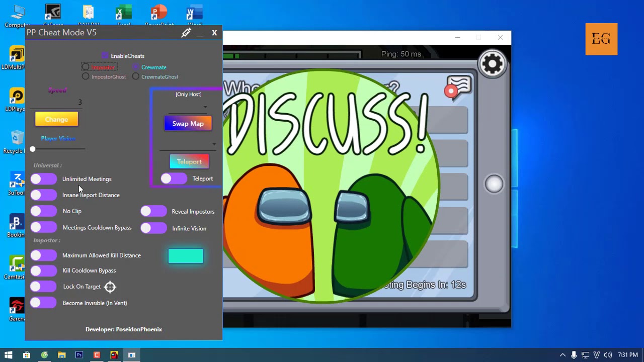
Task: Open the gear settings in the Among Us window
Action: click(x=492, y=63)
